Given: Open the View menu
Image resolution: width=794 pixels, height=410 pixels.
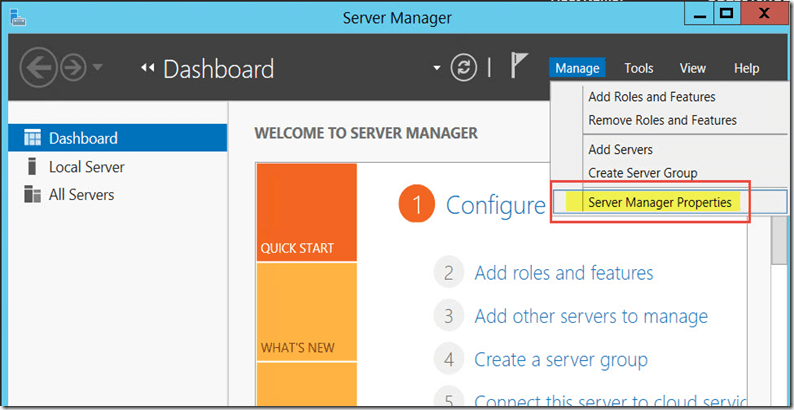Looking at the screenshot, I should [692, 68].
